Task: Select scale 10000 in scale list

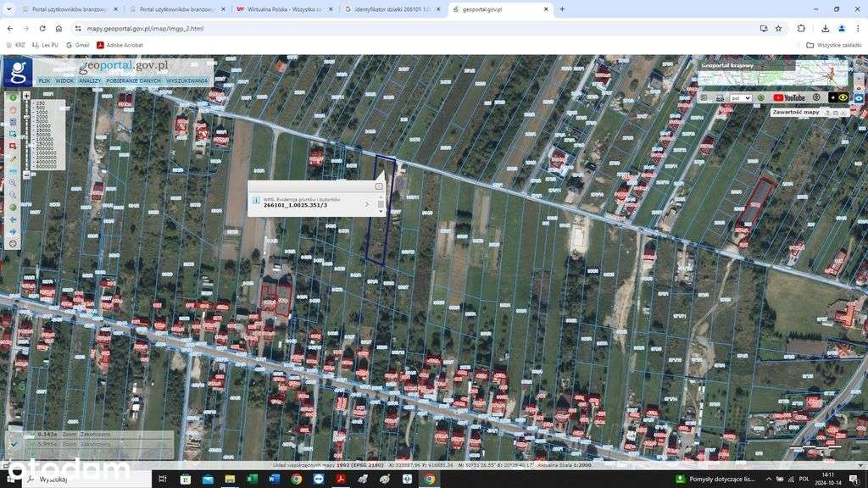Action: (x=43, y=125)
